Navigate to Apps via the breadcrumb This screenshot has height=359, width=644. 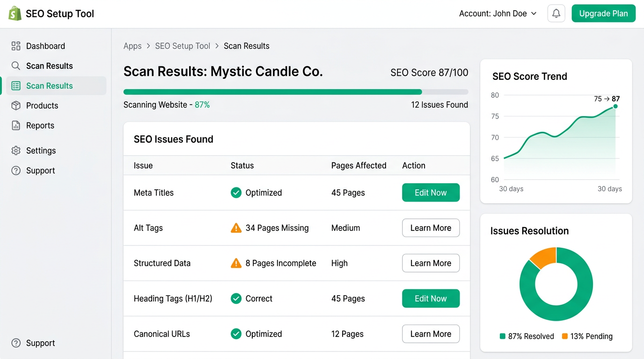pos(132,46)
